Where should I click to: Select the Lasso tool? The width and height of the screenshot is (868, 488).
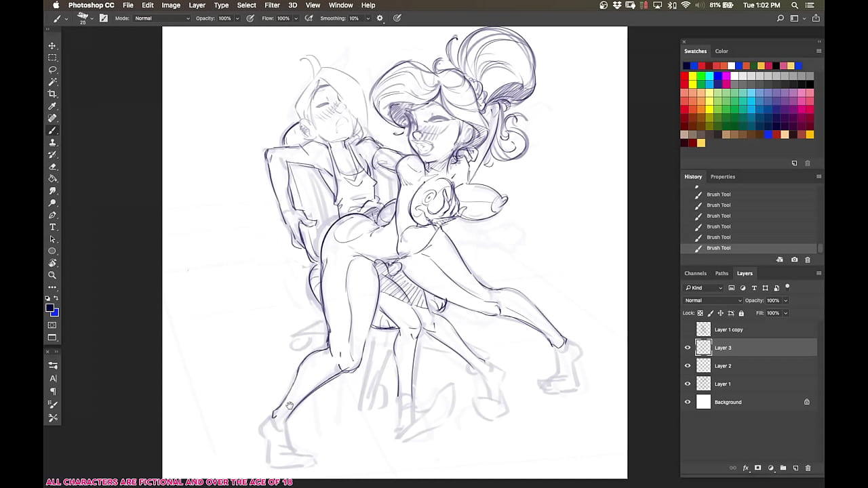tap(52, 70)
